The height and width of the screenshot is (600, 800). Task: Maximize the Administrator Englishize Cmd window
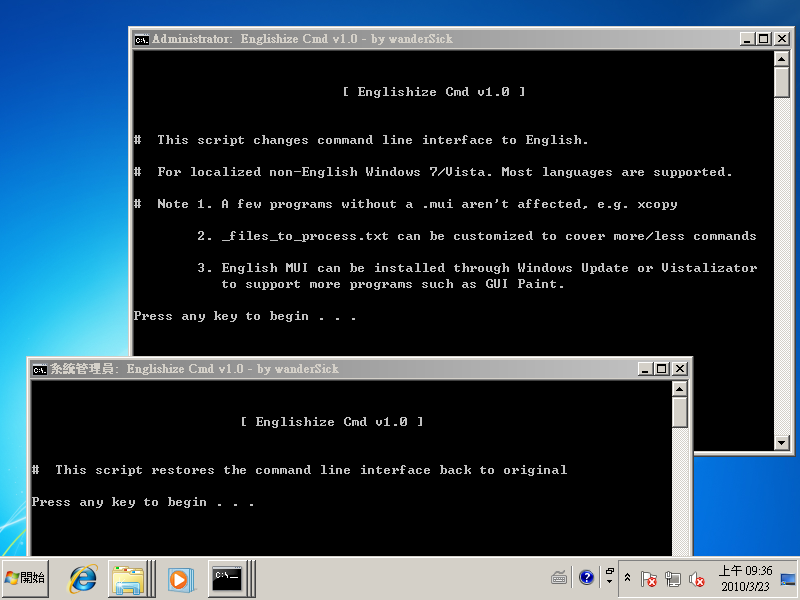[x=764, y=39]
